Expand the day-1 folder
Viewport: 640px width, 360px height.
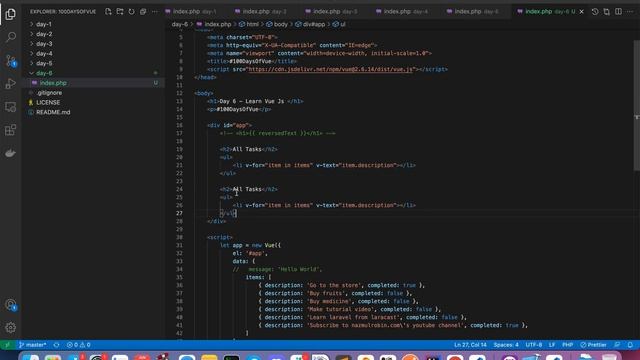pyautogui.click(x=93, y=24)
